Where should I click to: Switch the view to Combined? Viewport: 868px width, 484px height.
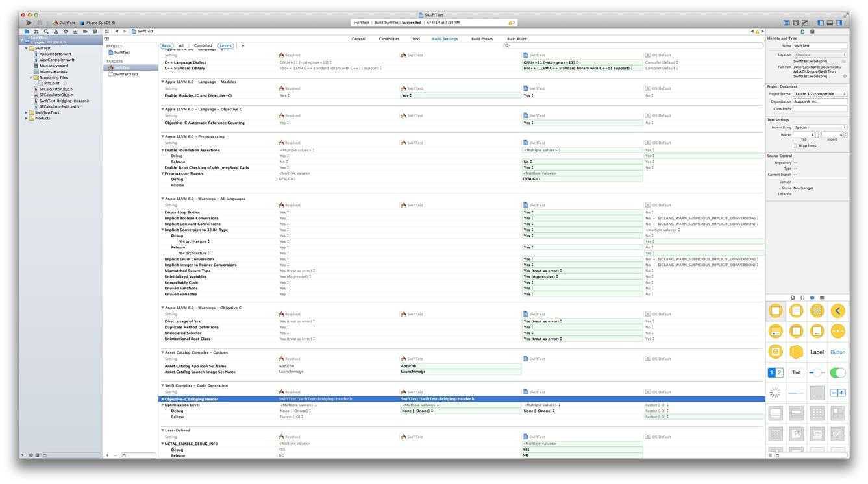coord(203,45)
